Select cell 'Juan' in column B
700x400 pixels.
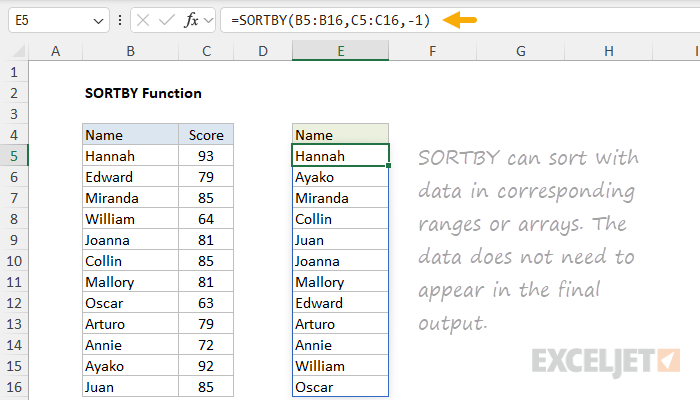pyautogui.click(x=130, y=387)
